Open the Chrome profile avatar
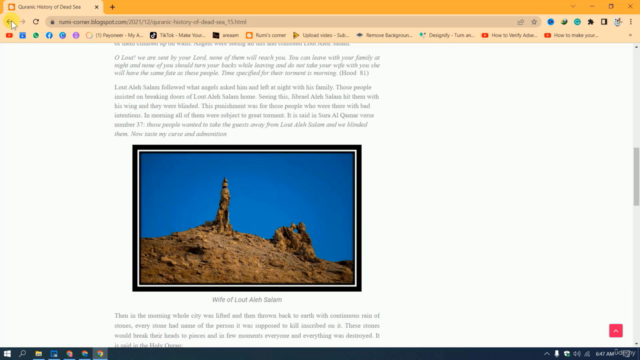Viewport: 640px width, 360px height. click(618, 22)
